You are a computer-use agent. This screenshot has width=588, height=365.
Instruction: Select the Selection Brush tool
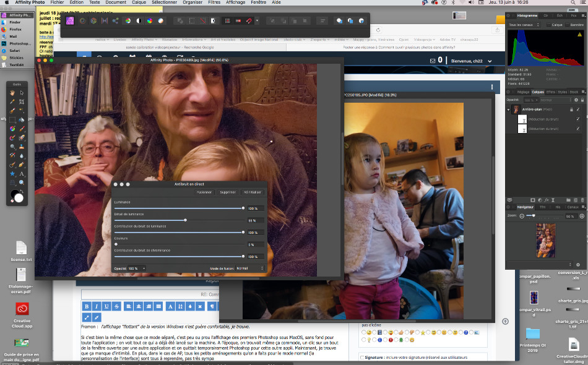[x=12, y=111]
